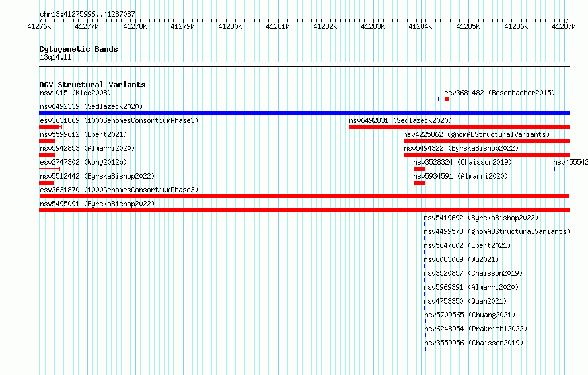Click the red bar under nsv4225862

[487, 141]
